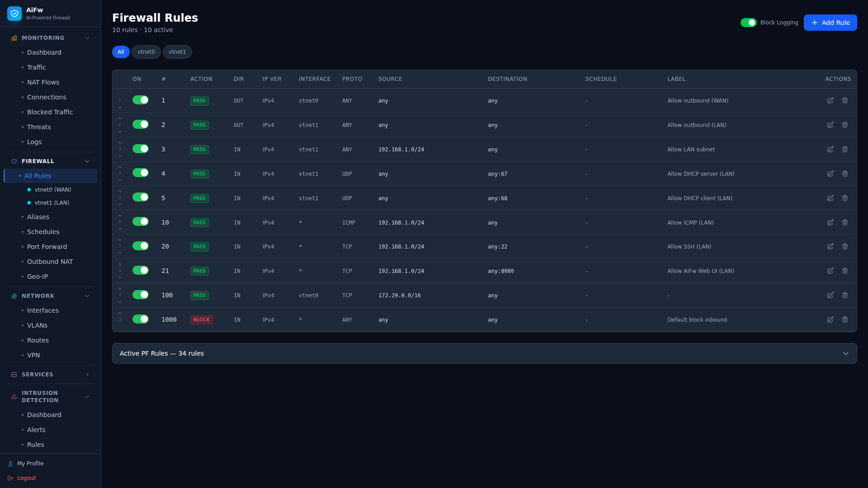Delete the 'Allow DHCP client (LAN)' rule

(x=845, y=198)
